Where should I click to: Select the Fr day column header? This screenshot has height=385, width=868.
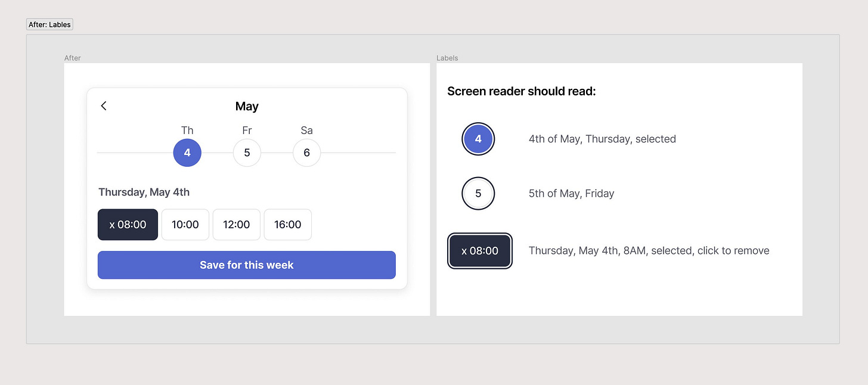coord(247,130)
